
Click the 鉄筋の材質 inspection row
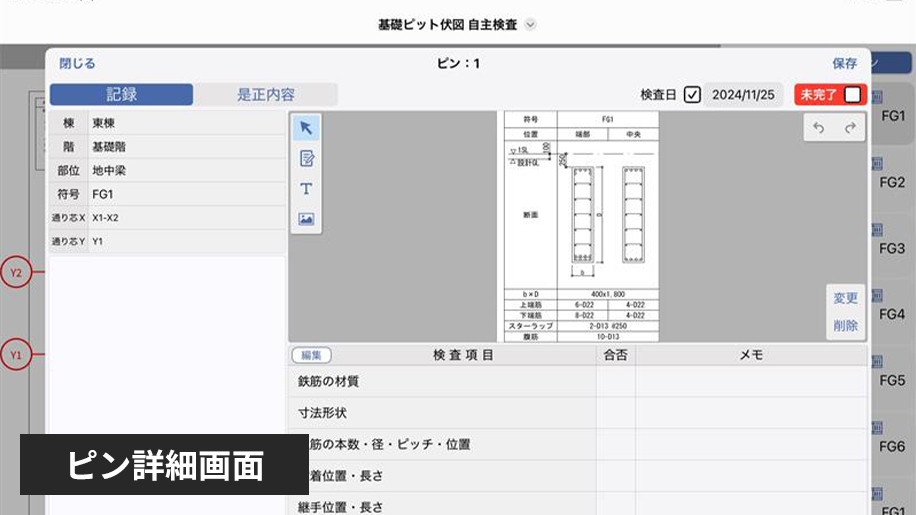440,381
